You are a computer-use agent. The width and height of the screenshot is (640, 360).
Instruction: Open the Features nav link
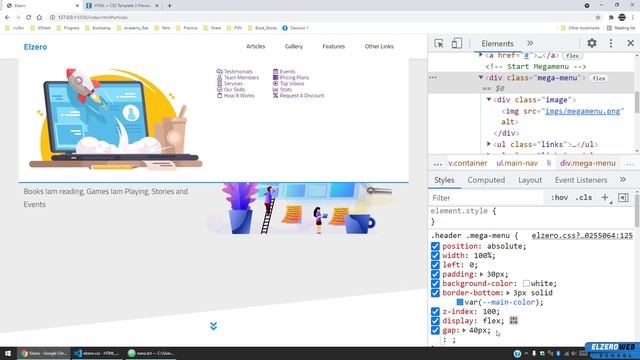[333, 47]
